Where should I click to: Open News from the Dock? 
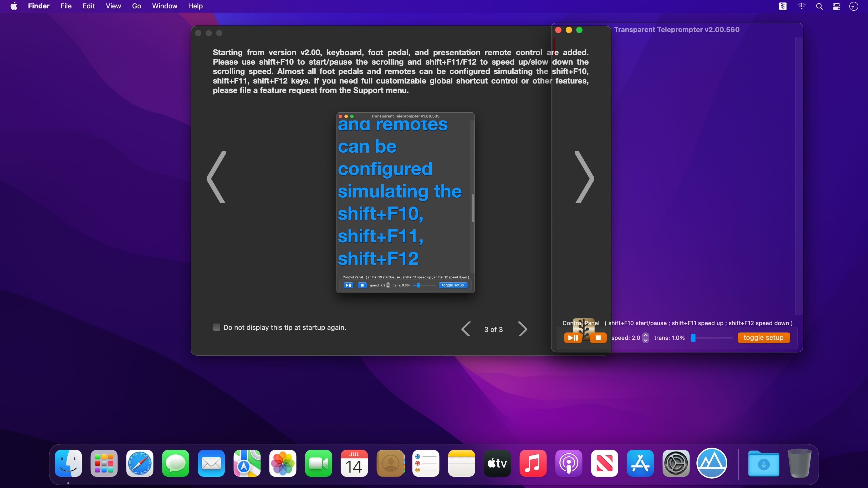click(605, 463)
